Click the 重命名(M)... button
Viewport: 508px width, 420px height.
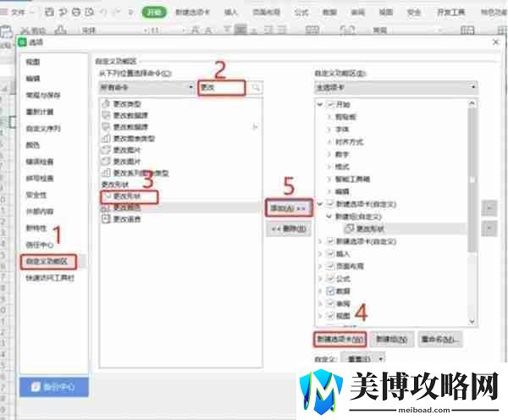(440, 340)
